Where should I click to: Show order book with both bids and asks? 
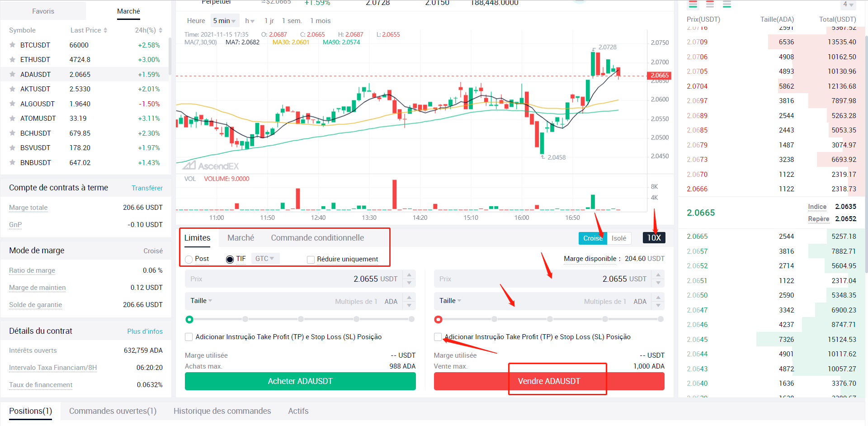693,5
